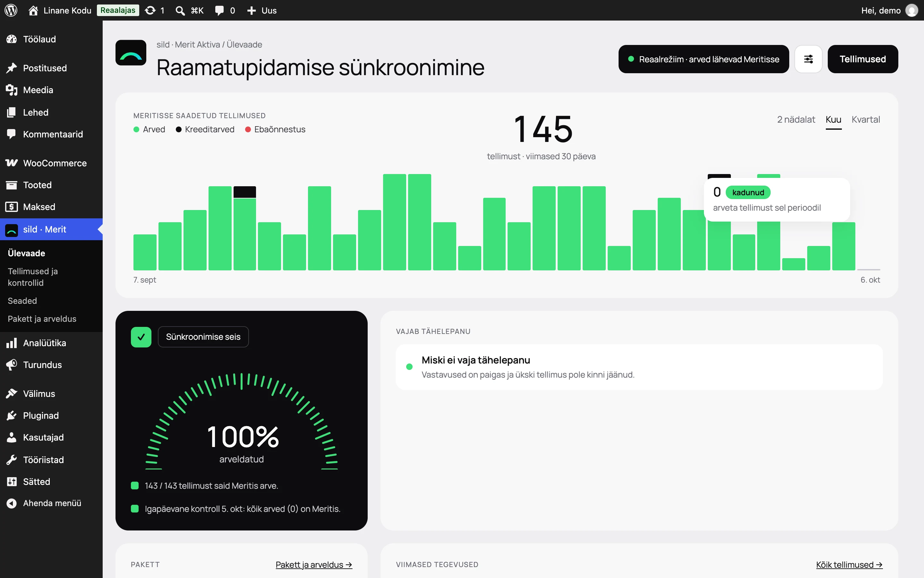The width and height of the screenshot is (924, 578).
Task: Open Kommentaarid in sidebar
Action: point(51,134)
